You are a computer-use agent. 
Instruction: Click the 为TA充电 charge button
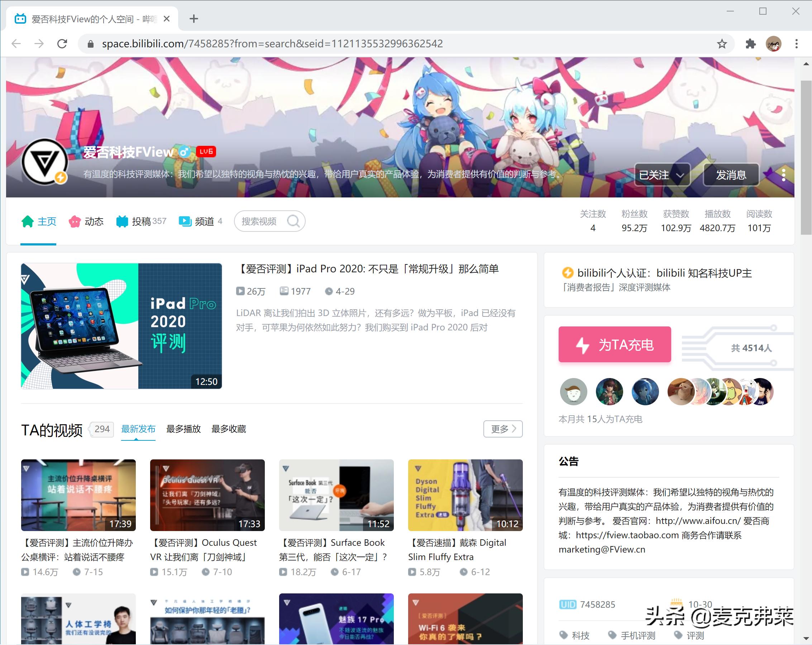click(614, 344)
